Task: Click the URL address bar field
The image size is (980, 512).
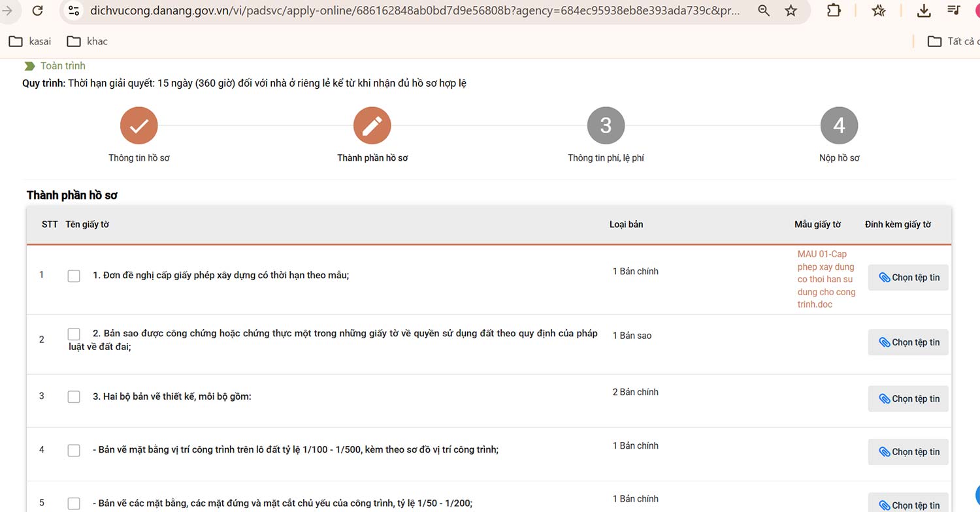Action: (418, 10)
